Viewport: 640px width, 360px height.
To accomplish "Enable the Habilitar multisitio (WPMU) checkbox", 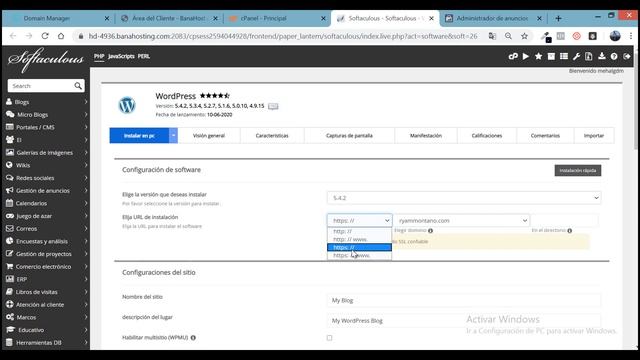I will (329, 338).
